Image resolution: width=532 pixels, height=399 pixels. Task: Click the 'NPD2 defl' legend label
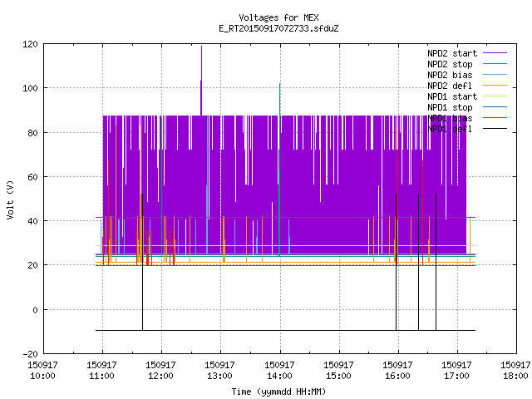coord(450,86)
